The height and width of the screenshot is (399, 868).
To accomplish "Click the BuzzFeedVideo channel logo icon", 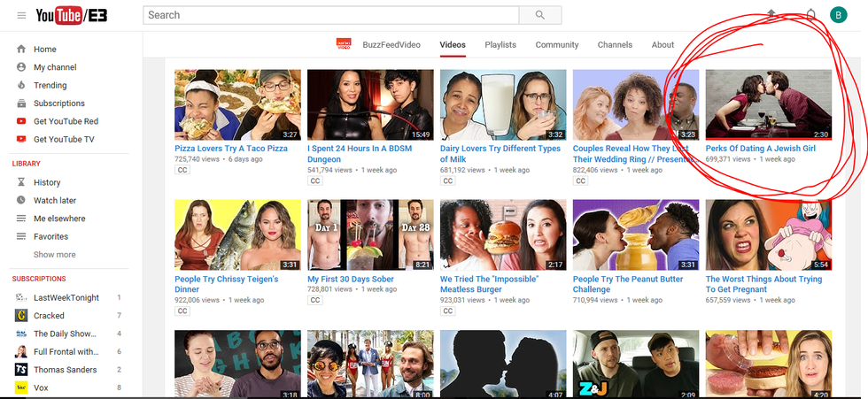I will (344, 44).
